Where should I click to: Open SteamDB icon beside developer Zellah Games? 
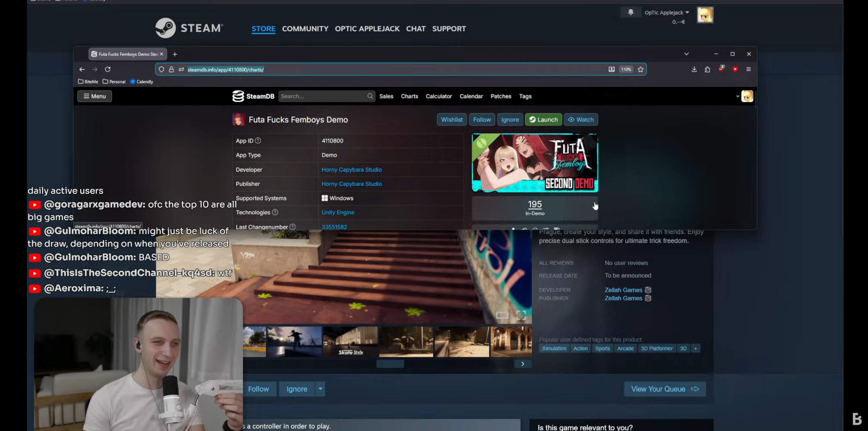click(x=648, y=290)
